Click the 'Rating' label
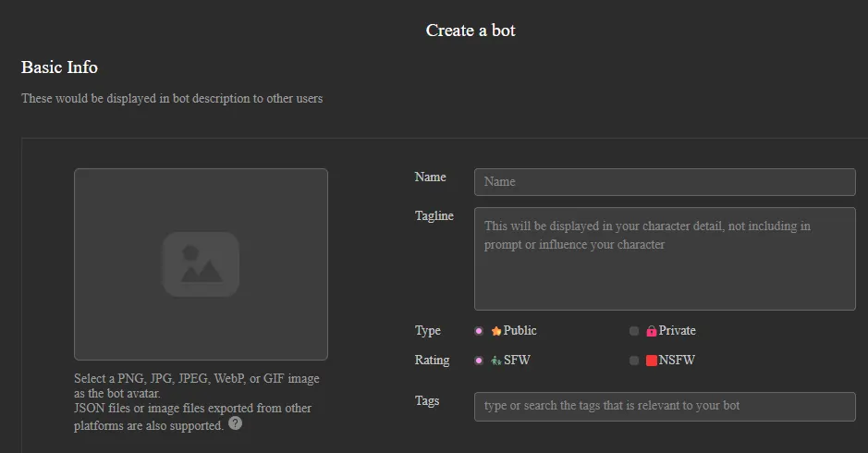This screenshot has width=868, height=453. click(432, 361)
